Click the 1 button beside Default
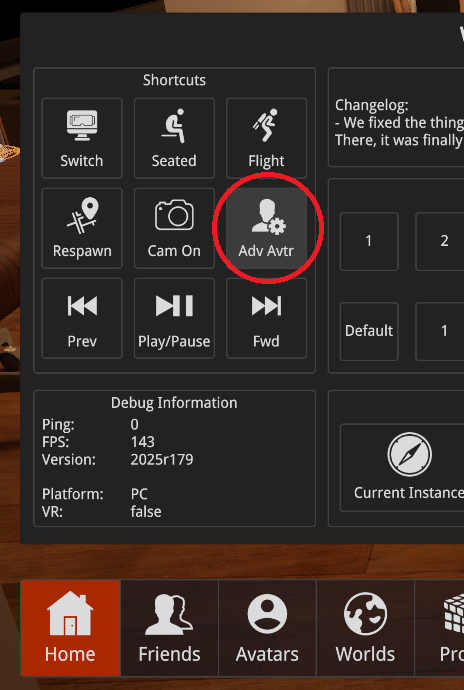 click(440, 331)
